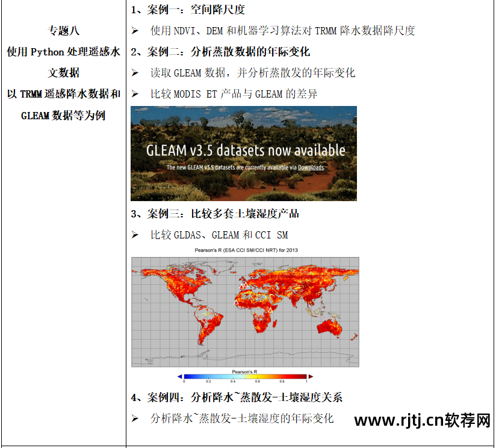The width and height of the screenshot is (496, 448).
Task: Click the Pearson's R color scale bar
Action: point(245,376)
